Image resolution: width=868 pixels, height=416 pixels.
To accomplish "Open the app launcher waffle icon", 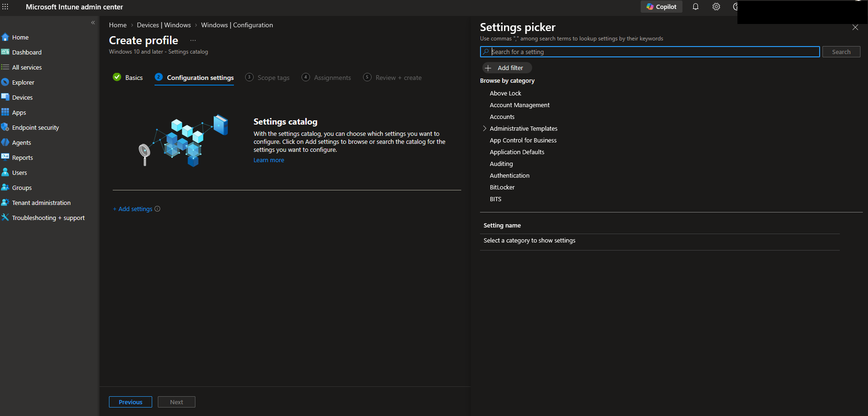I will [x=5, y=7].
